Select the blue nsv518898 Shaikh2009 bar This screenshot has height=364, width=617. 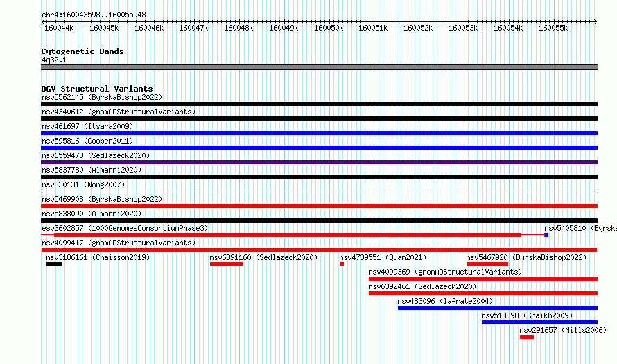[x=539, y=322]
